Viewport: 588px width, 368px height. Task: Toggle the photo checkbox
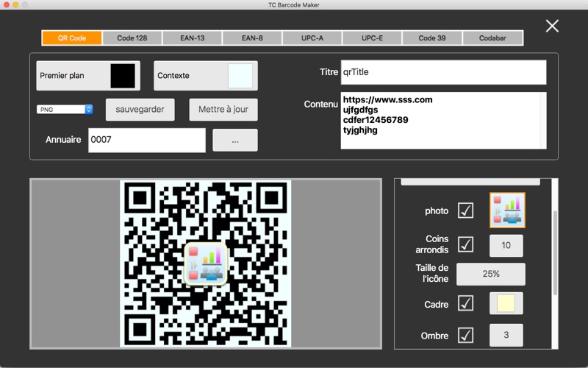point(465,210)
